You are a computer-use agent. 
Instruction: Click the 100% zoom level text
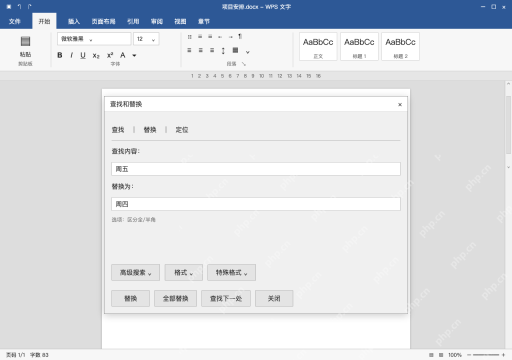click(x=455, y=355)
